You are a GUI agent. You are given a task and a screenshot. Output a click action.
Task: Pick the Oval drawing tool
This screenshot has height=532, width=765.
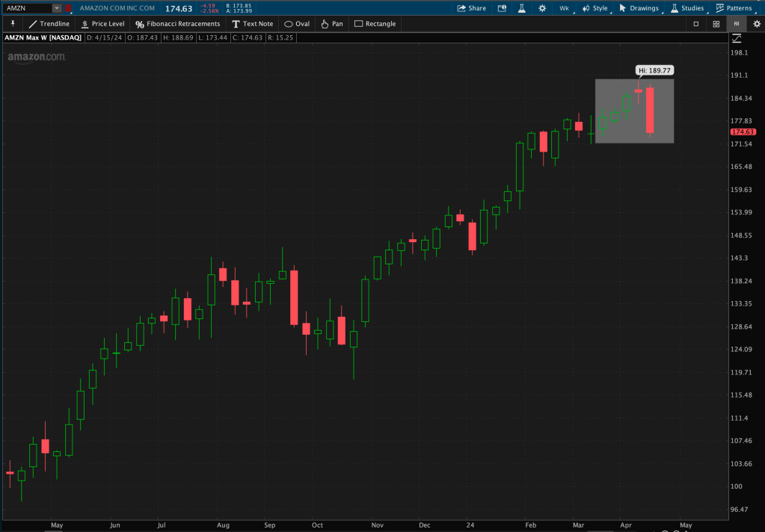[296, 24]
